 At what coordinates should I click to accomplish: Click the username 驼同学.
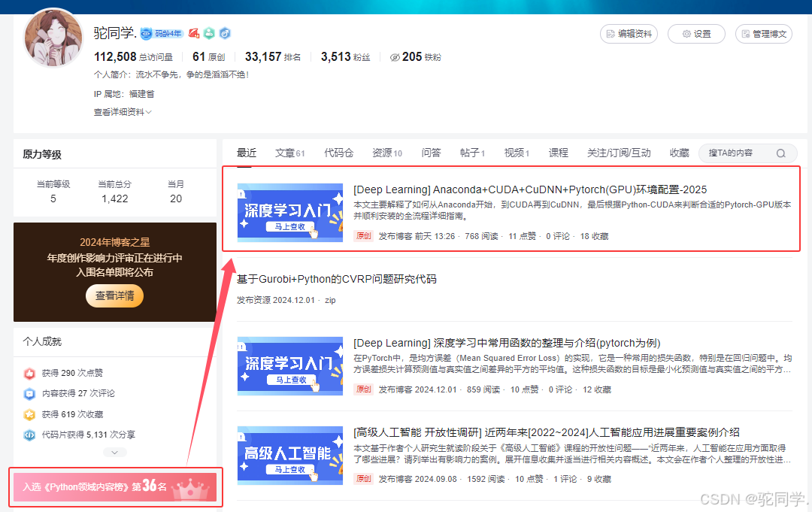[x=115, y=33]
